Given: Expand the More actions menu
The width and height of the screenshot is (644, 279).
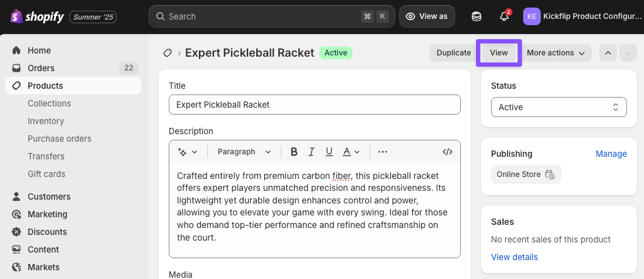Looking at the screenshot, I should [556, 53].
